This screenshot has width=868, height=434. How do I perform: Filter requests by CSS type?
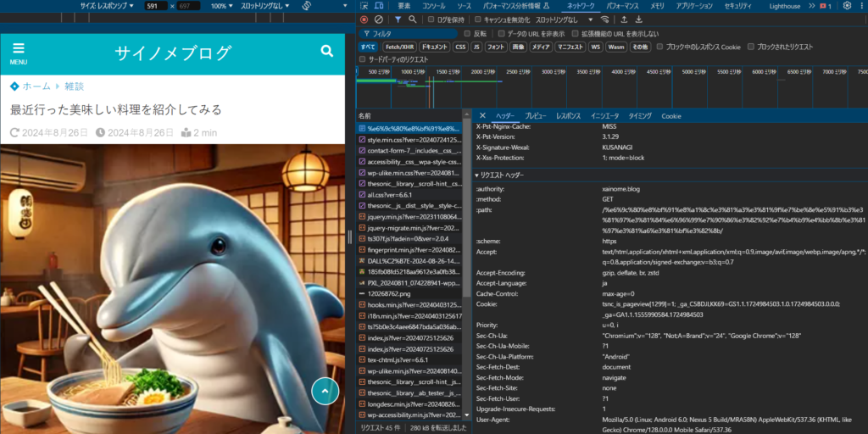click(460, 47)
